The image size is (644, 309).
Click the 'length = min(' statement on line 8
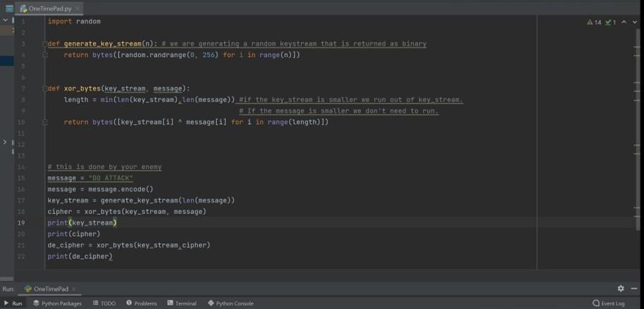click(89, 100)
